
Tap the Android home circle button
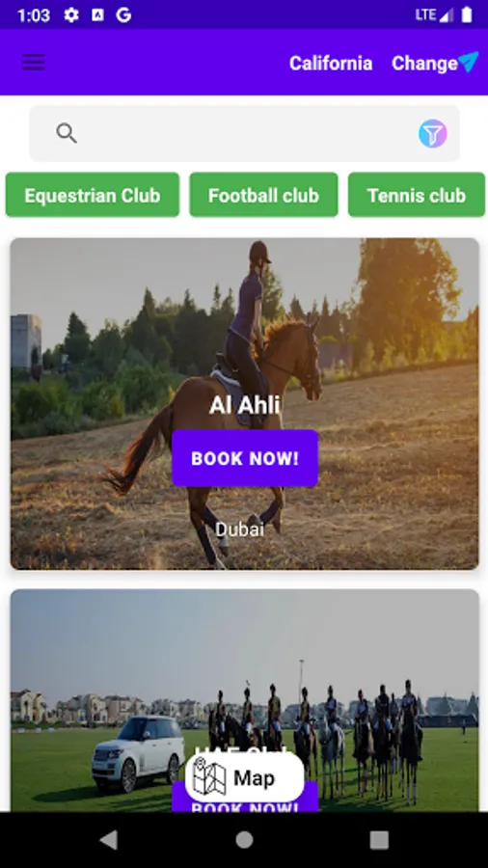(x=244, y=840)
